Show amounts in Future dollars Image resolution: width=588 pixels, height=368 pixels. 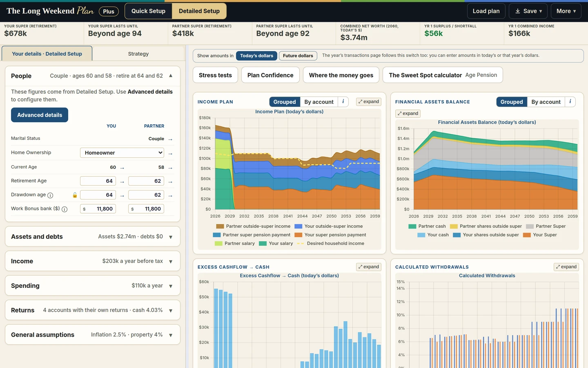(x=298, y=56)
